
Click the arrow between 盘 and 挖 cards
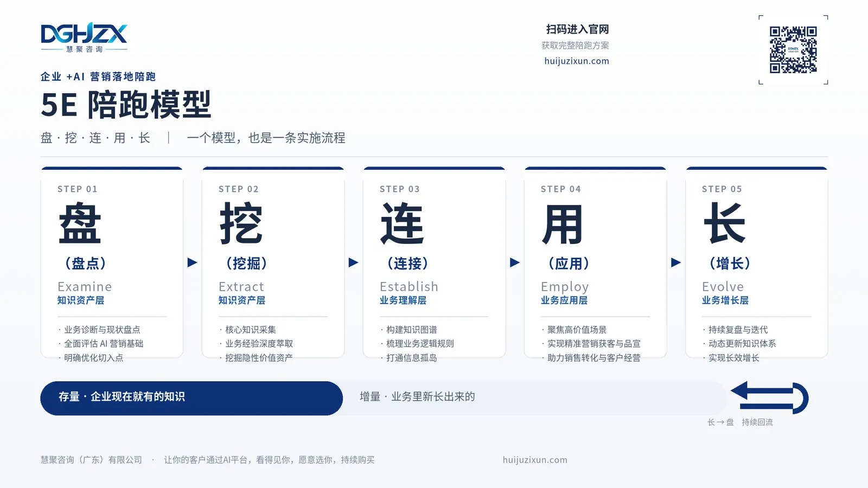(192, 262)
